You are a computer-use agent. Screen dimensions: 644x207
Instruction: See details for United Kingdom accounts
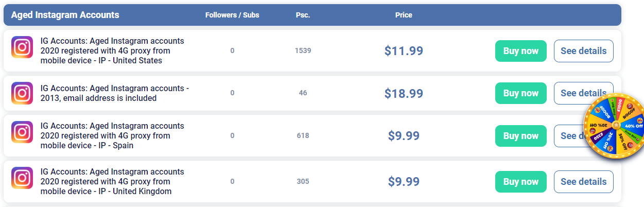click(x=583, y=182)
